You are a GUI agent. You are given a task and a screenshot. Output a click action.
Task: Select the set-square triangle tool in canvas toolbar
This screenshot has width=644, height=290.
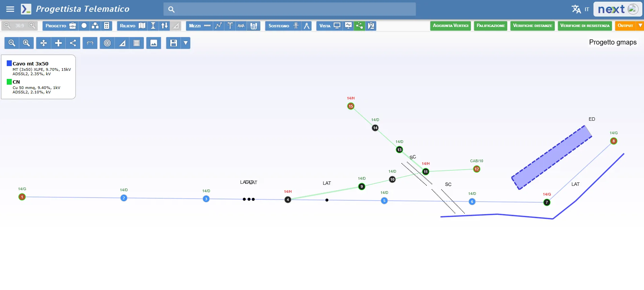tap(122, 43)
